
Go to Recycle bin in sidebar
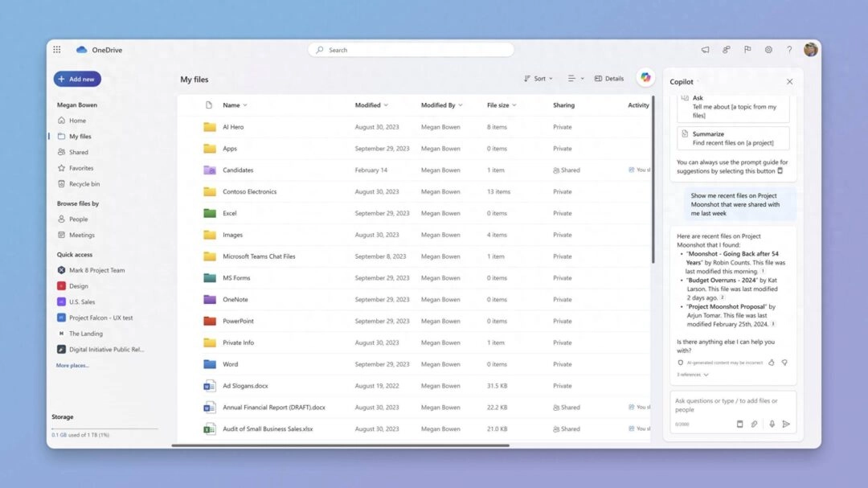pos(84,184)
